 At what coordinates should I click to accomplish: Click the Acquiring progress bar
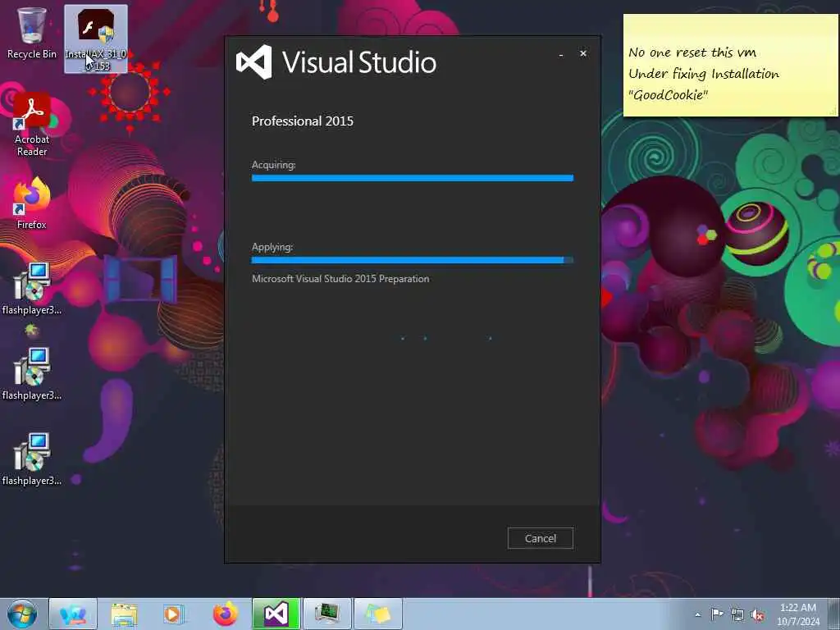pyautogui.click(x=413, y=178)
